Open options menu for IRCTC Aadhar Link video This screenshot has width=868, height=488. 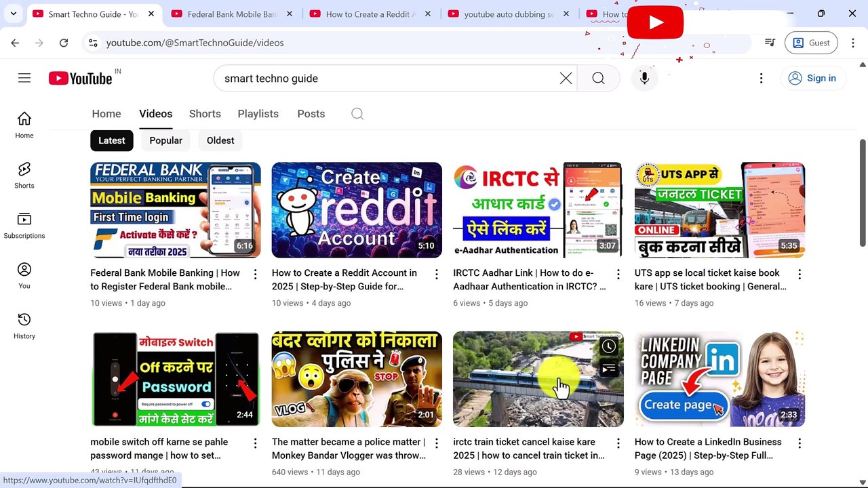coord(618,274)
